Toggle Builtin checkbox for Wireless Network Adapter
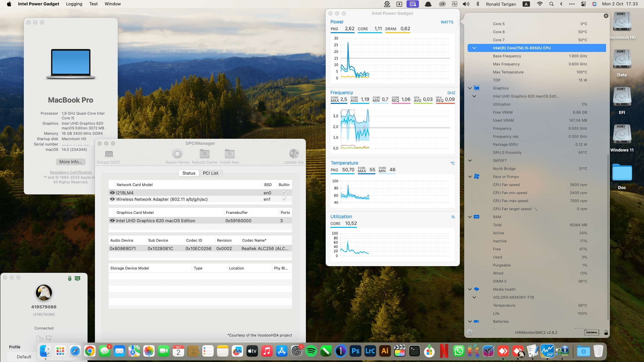Viewport: 644px width, 362px height. pos(284,199)
